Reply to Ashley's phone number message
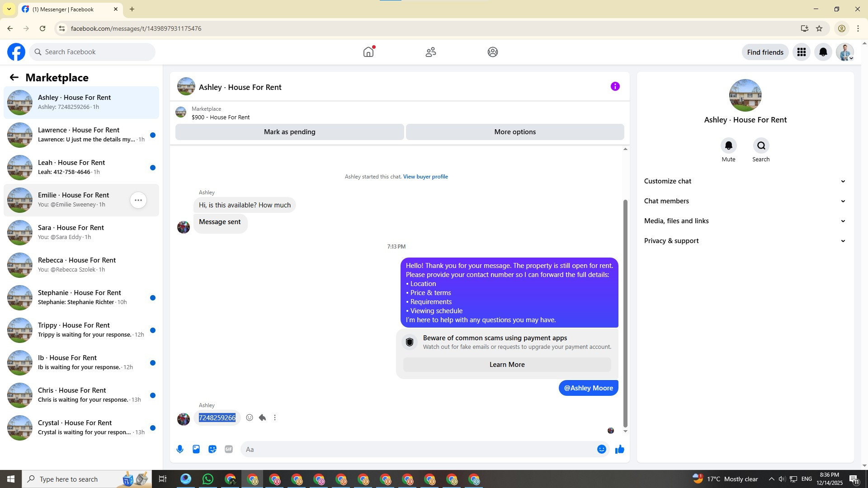Screen dimensions: 868x488 [262, 418]
